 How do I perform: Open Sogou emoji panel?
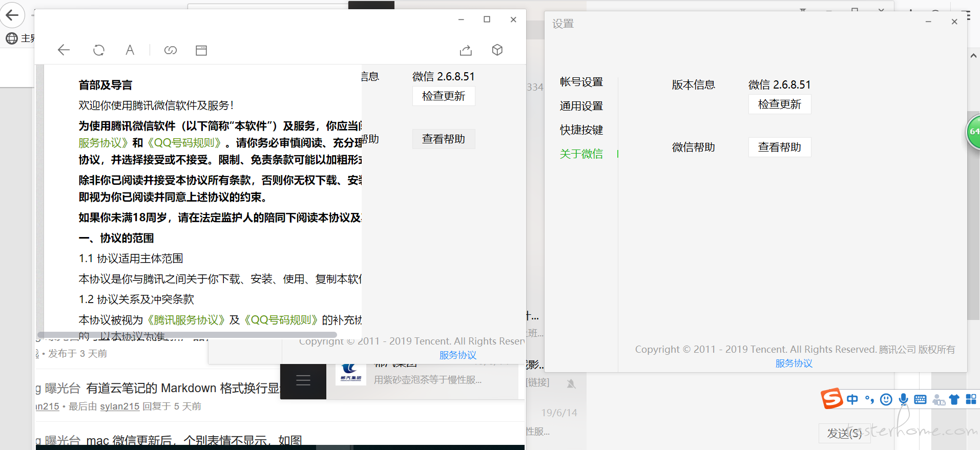point(886,399)
